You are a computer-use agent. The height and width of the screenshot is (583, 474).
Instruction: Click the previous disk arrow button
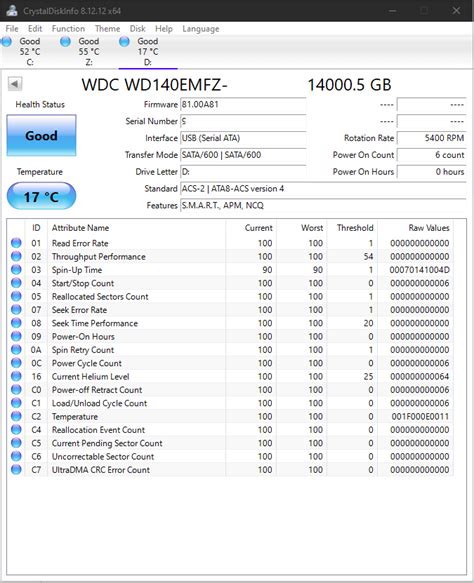click(15, 84)
